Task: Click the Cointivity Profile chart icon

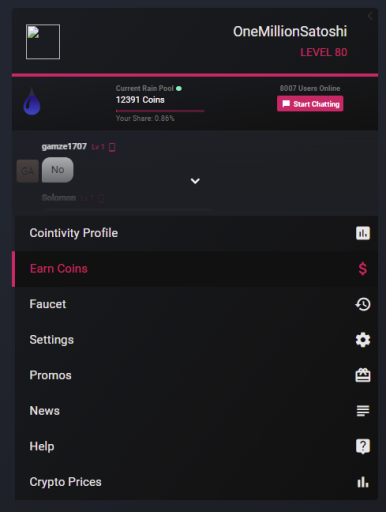Action: pyautogui.click(x=363, y=233)
